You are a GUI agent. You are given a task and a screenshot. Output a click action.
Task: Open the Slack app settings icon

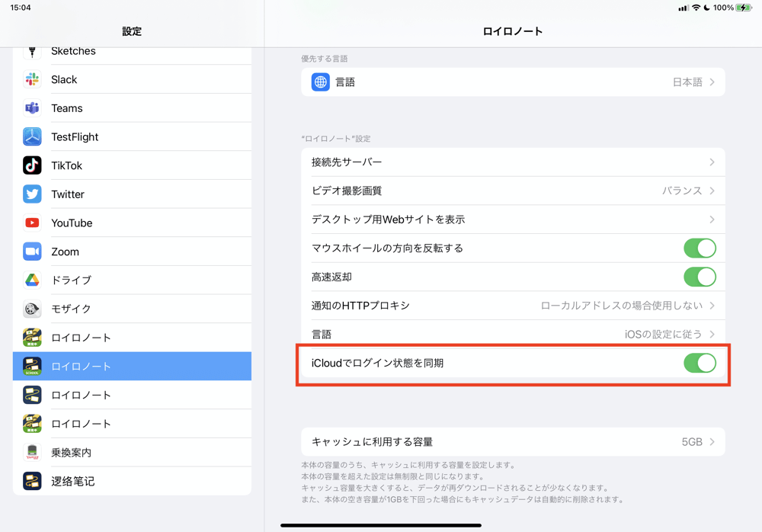[32, 79]
